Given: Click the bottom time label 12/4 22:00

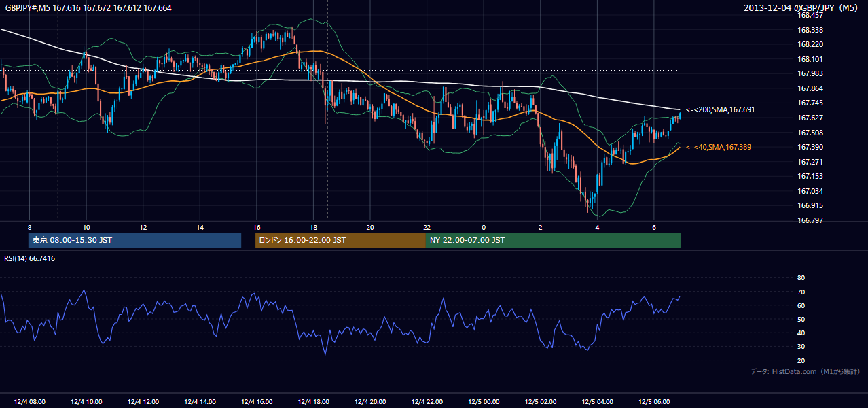Looking at the screenshot, I should 427,402.
